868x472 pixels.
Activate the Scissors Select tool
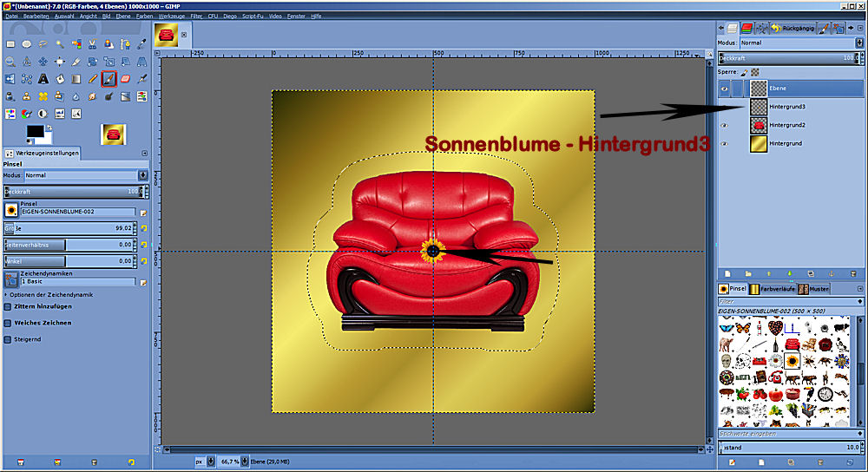[93, 43]
